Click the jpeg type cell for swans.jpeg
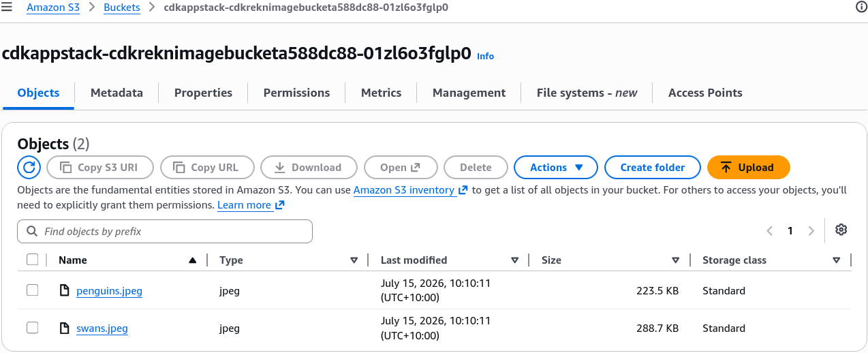Viewport: 868px width, 353px height. click(230, 328)
